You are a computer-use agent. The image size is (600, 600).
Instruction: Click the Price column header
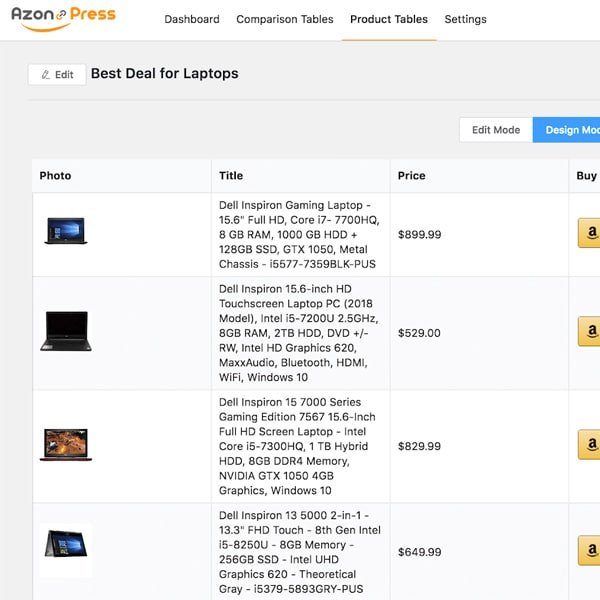click(411, 176)
